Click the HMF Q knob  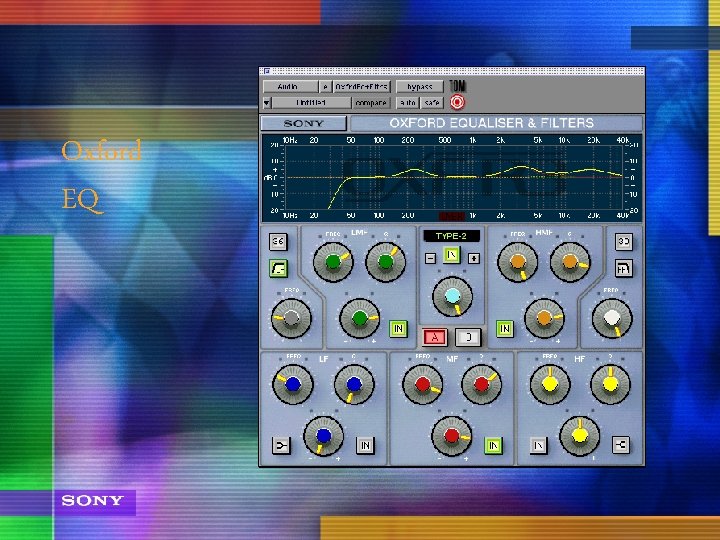[x=570, y=262]
